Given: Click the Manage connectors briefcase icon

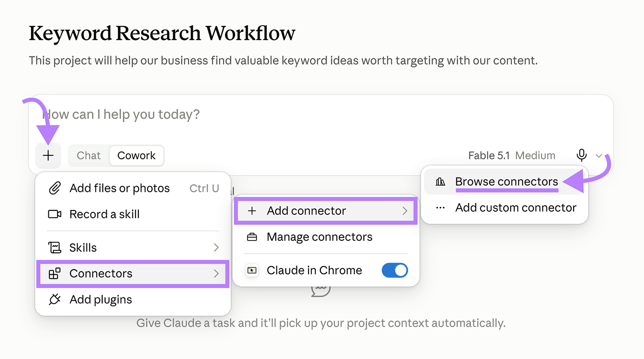Looking at the screenshot, I should tap(252, 237).
